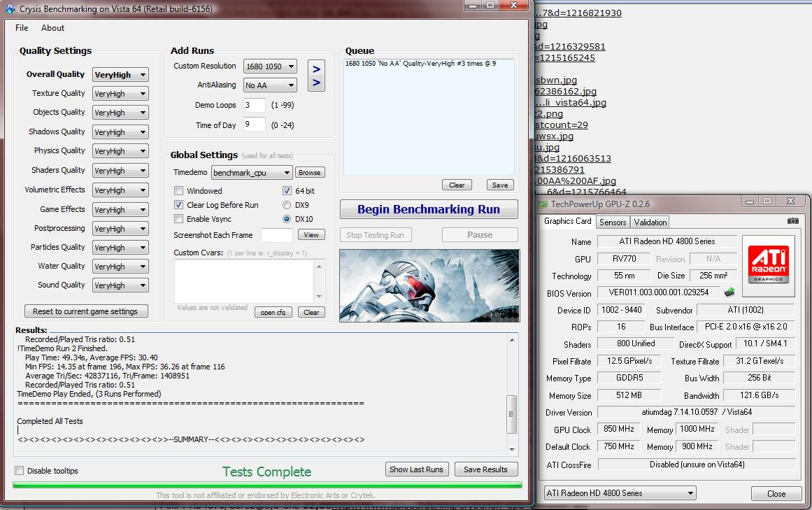Screen dimensions: 812x510
Task: Click the Browse timedemo button
Action: point(310,172)
